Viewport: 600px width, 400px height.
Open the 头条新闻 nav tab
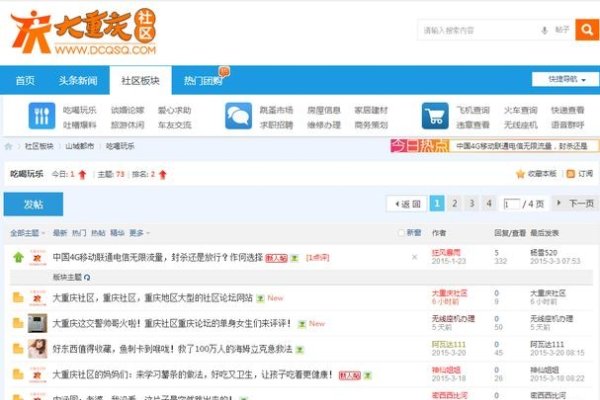[78, 80]
